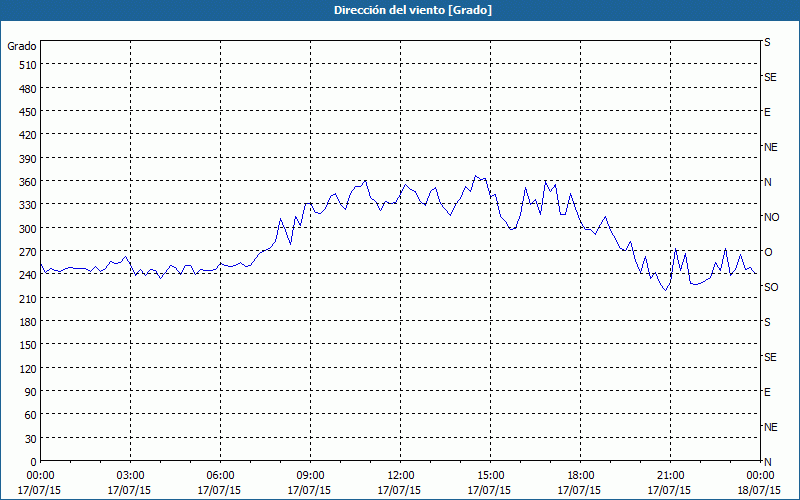The width and height of the screenshot is (800, 500).
Task: Click the 00:00 label above 18/07/15
Action: coord(760,476)
